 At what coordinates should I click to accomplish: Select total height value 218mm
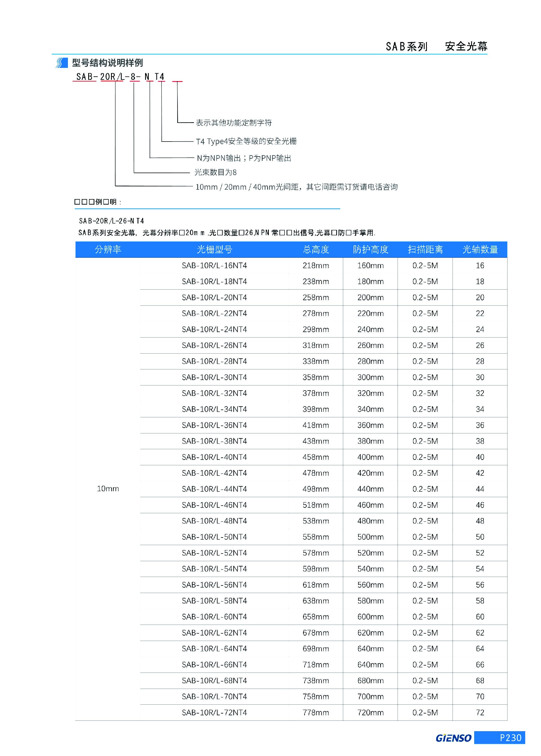(316, 266)
